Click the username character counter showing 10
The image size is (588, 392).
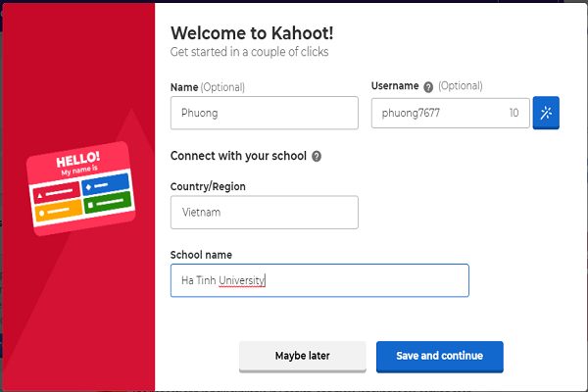[514, 113]
